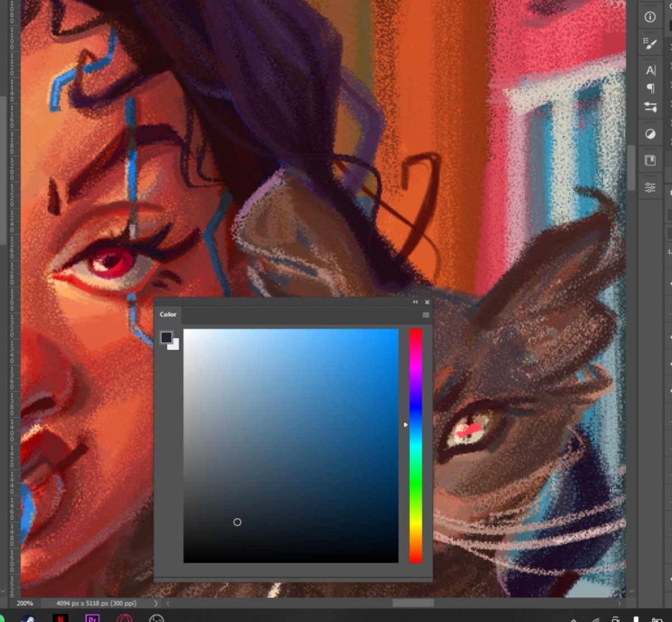Click the magenta area of hue slider
The height and width of the screenshot is (622, 672).
(416, 367)
